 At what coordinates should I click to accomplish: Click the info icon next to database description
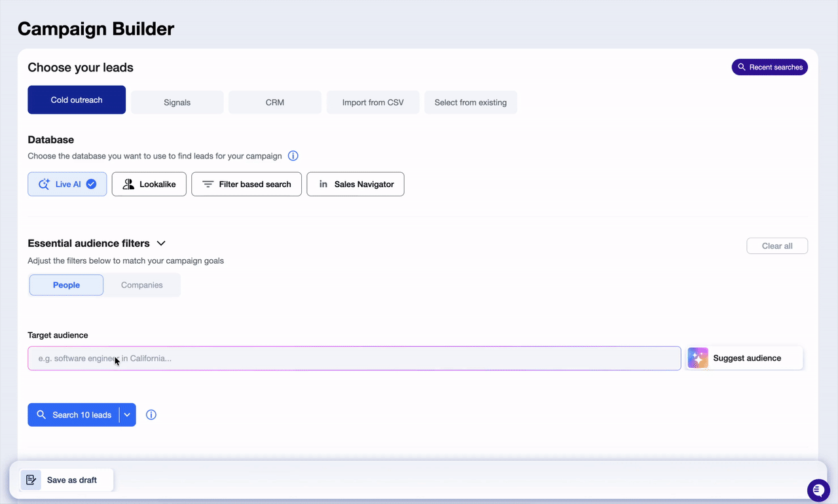[x=293, y=156]
